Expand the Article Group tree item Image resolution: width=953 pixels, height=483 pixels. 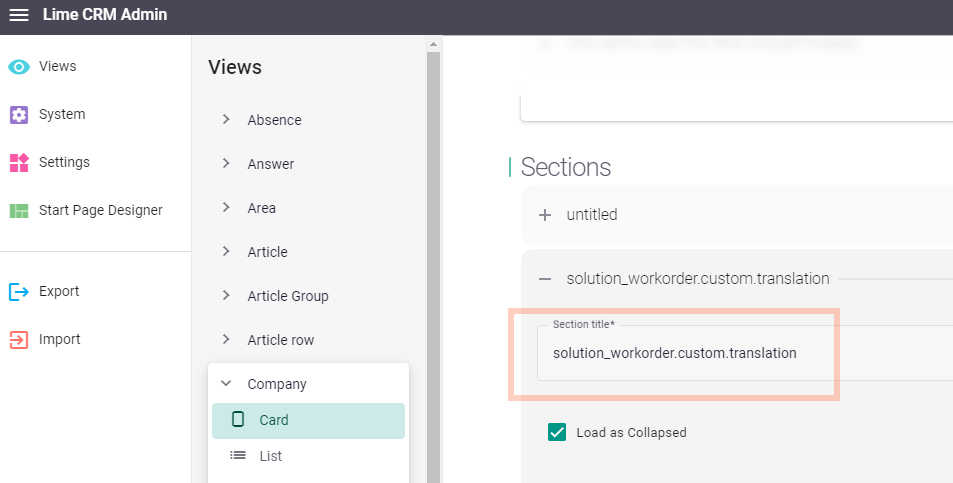pos(226,296)
